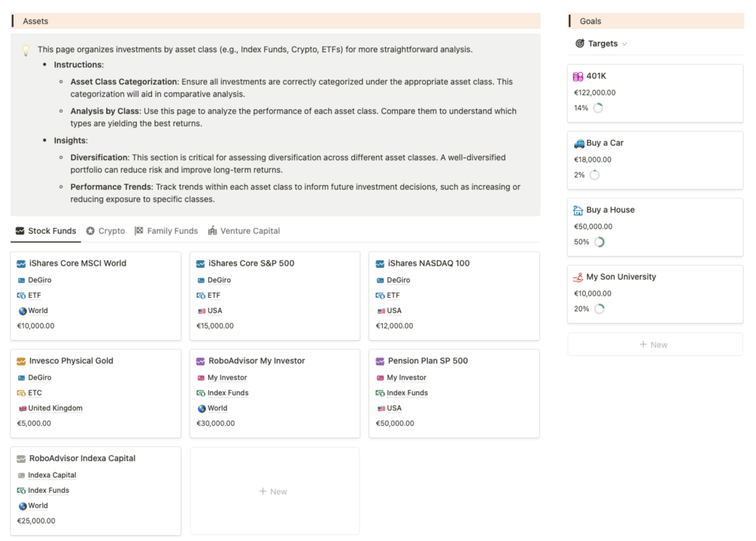Click the Buy a House icon
Screen dimensions: 756x541
578,210
